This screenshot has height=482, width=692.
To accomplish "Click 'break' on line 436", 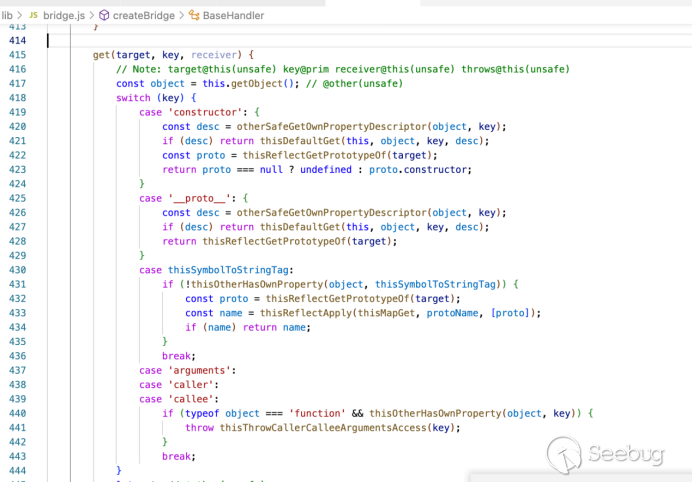I will [177, 356].
